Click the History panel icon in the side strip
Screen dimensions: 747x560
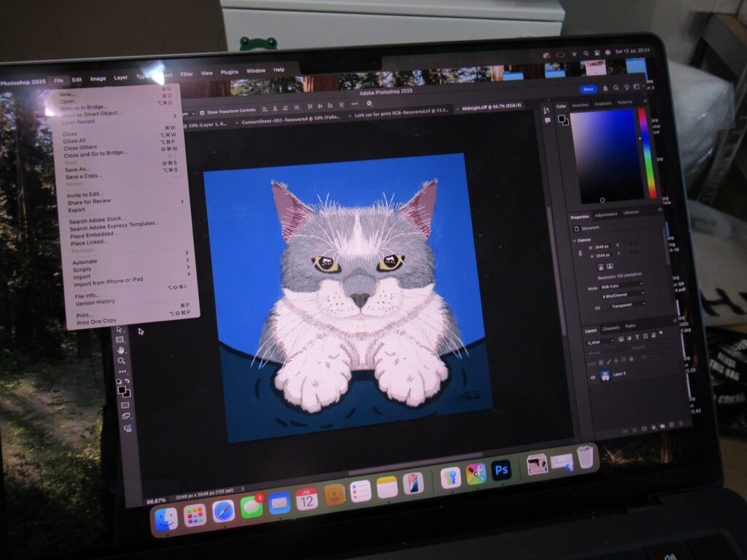[x=546, y=111]
